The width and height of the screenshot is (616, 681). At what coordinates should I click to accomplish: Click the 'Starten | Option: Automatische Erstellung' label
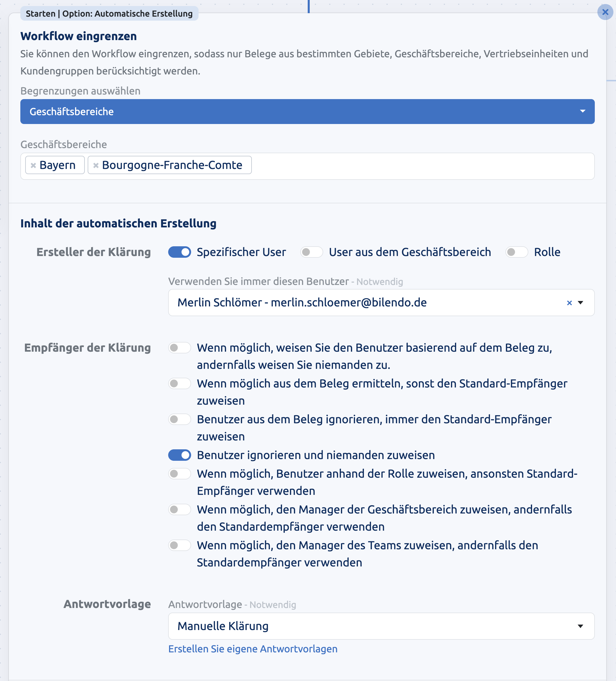coord(109,13)
